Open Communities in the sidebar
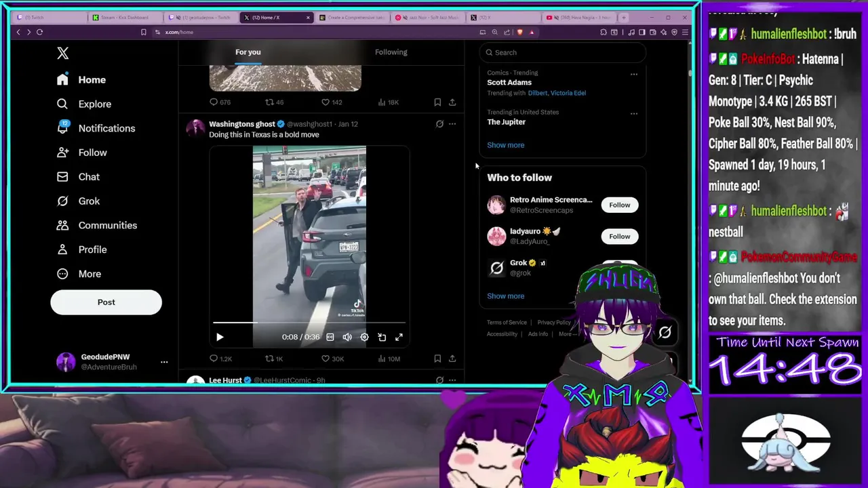 coord(97,225)
